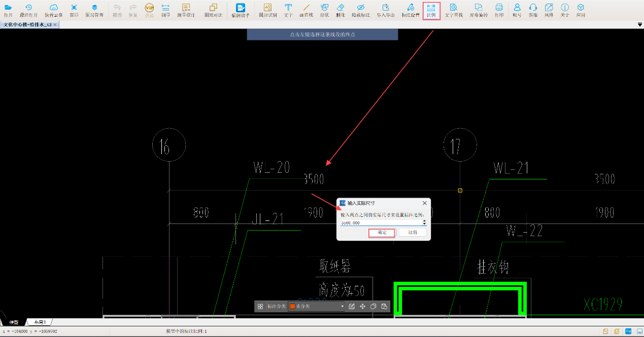Select the 文化中心楼-给排水_t3 document tab

point(27,25)
